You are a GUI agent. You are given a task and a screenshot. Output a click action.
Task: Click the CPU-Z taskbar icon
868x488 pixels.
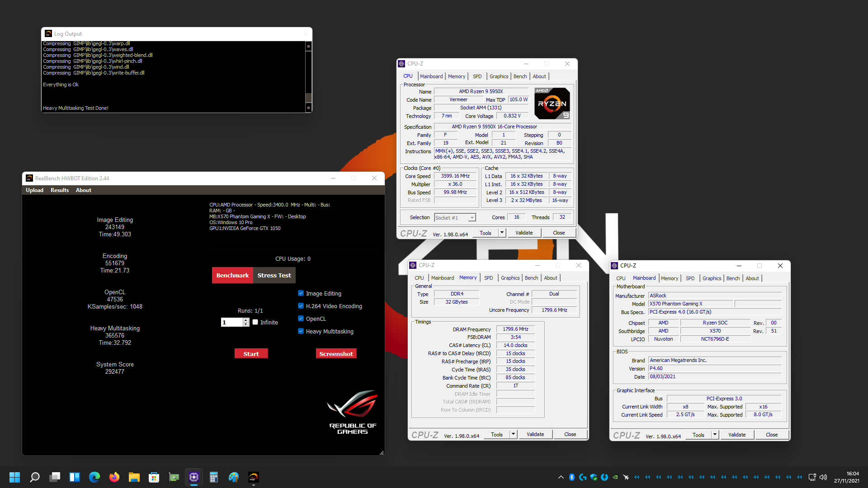point(194,477)
